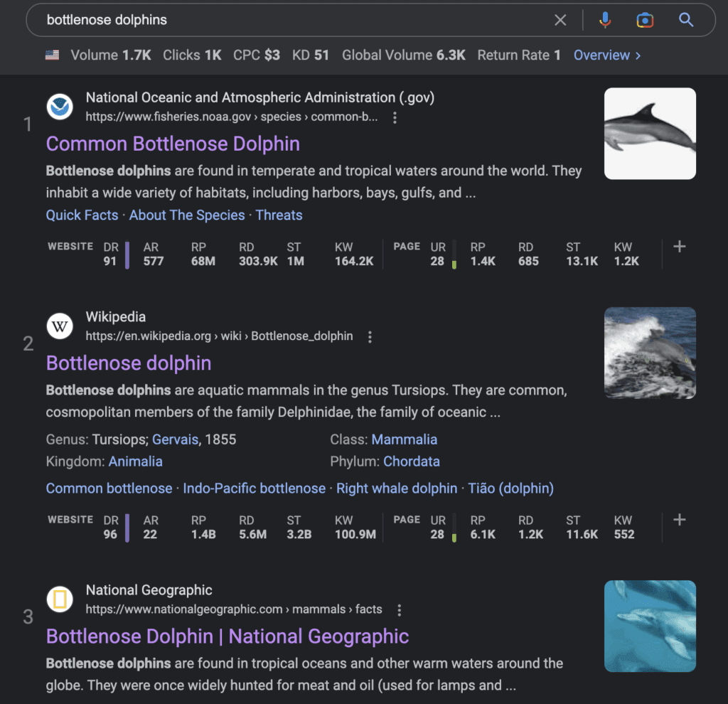This screenshot has height=704, width=728.
Task: Open the Mammalia class link
Action: (x=405, y=439)
